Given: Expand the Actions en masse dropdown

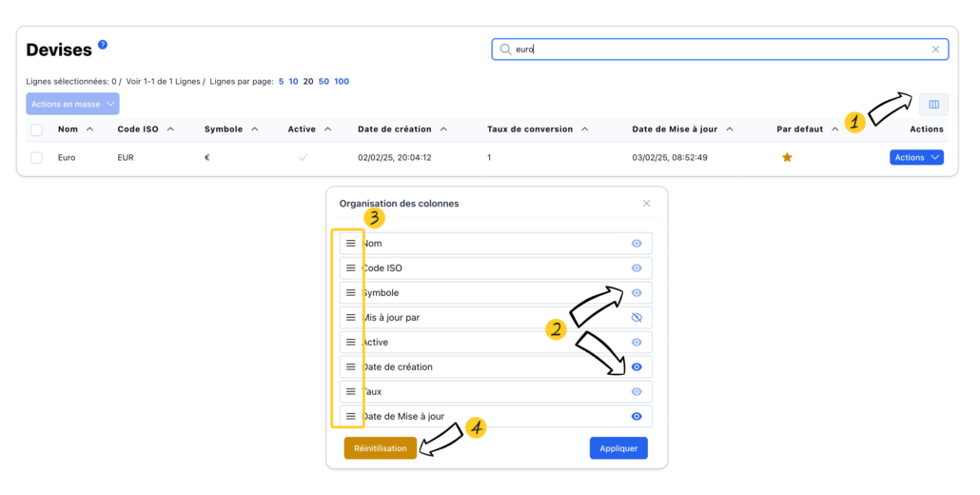Looking at the screenshot, I should (x=72, y=104).
